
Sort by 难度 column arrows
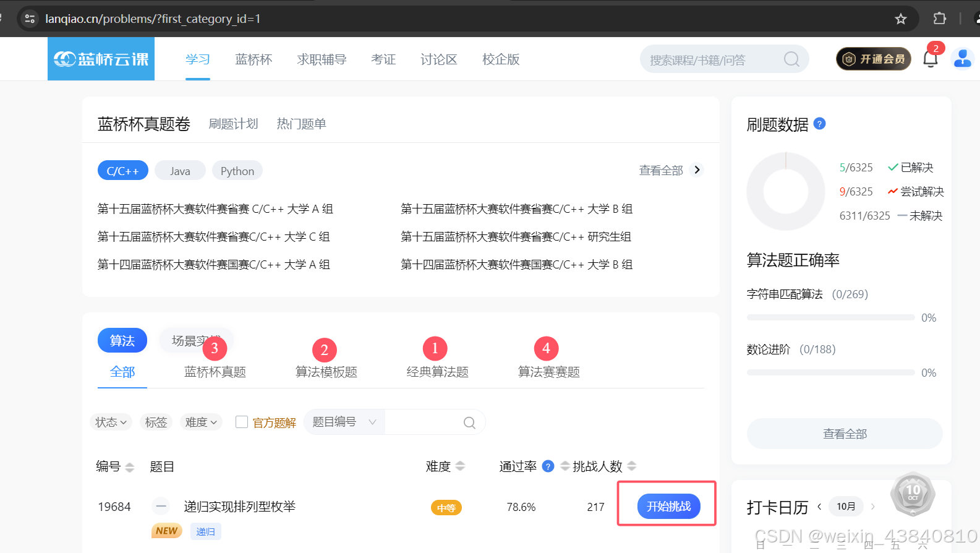point(460,466)
